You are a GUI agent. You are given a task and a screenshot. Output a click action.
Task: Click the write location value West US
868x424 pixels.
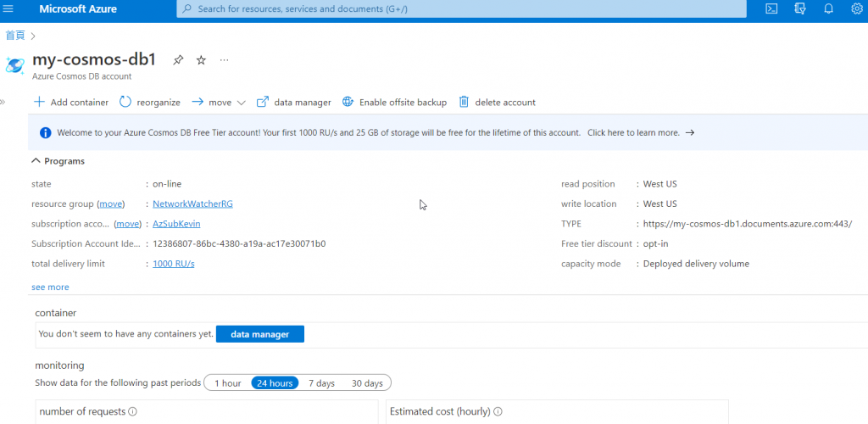(659, 204)
